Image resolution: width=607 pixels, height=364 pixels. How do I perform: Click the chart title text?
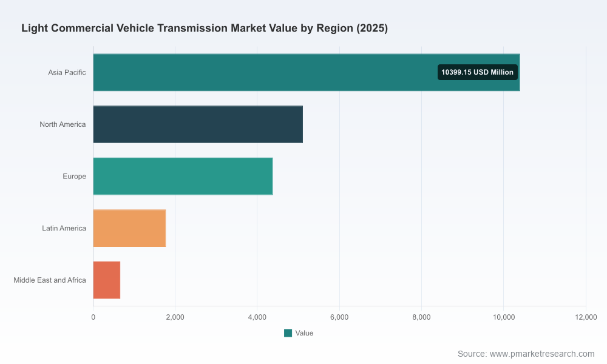tap(205, 29)
